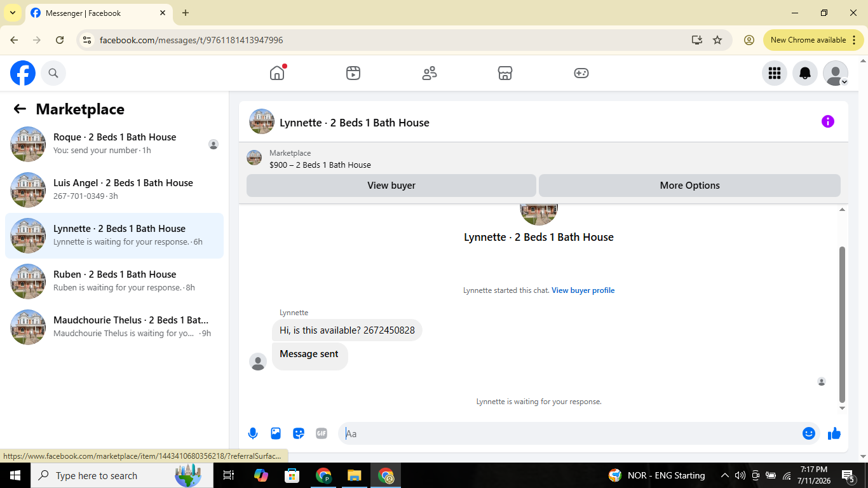Screen dimensions: 868x488
Task: Reload the page
Action: point(60,40)
